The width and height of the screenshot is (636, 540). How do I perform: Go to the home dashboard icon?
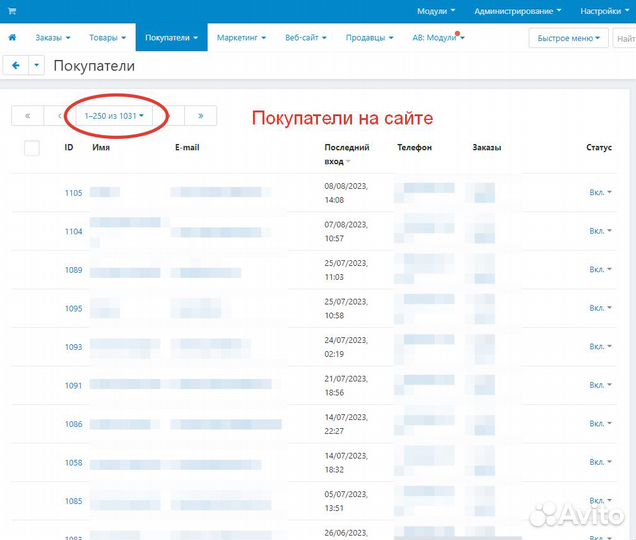pos(12,37)
